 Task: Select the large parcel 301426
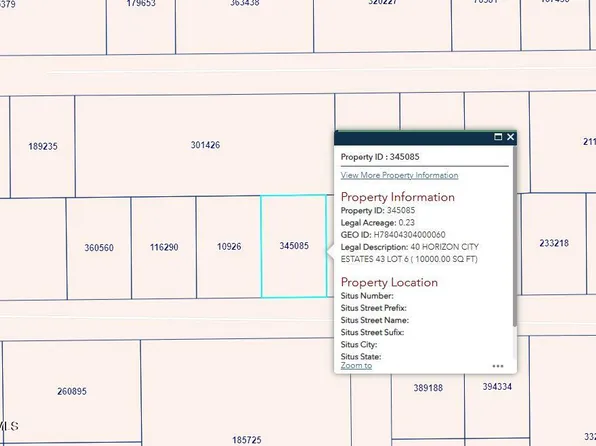pyautogui.click(x=205, y=145)
